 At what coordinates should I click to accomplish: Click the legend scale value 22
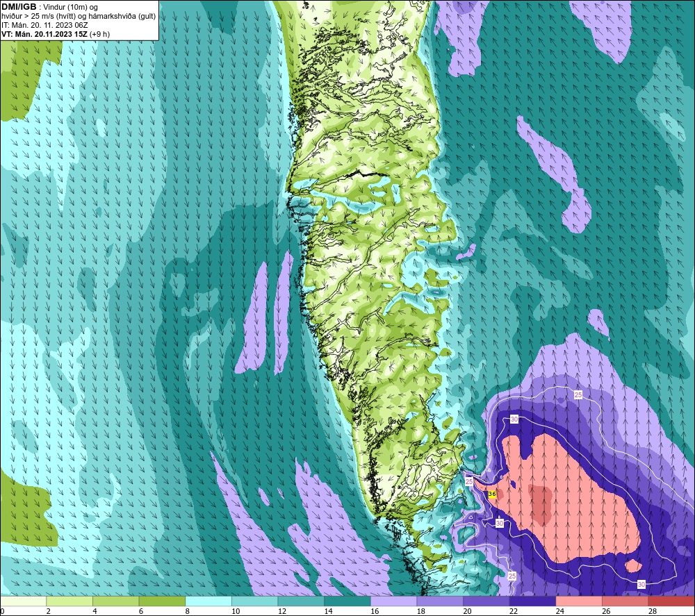(x=514, y=612)
